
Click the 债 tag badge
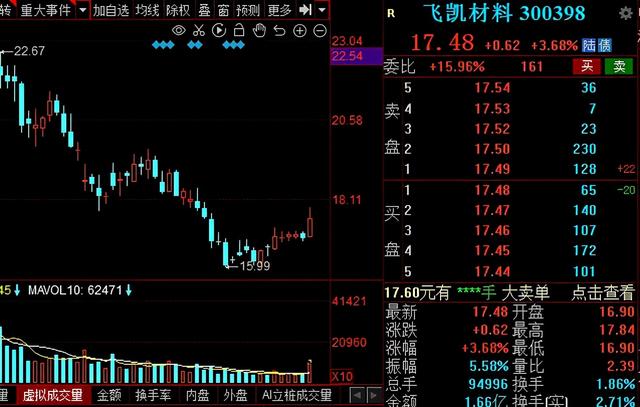click(x=605, y=45)
